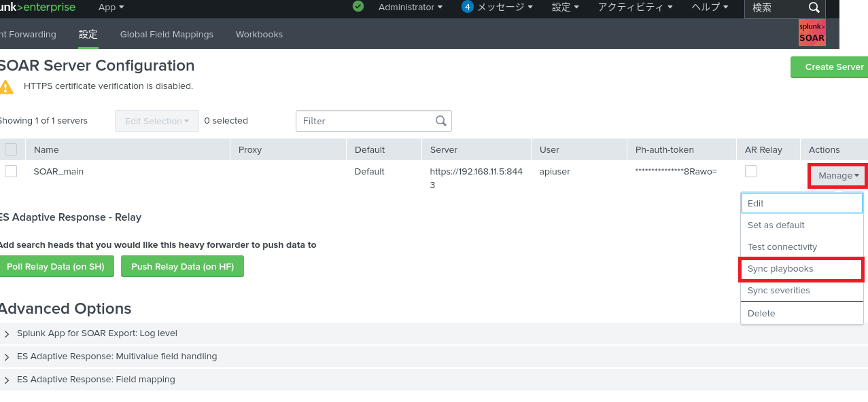Select Test connectivity menu entry
The image size is (868, 402).
[782, 247]
